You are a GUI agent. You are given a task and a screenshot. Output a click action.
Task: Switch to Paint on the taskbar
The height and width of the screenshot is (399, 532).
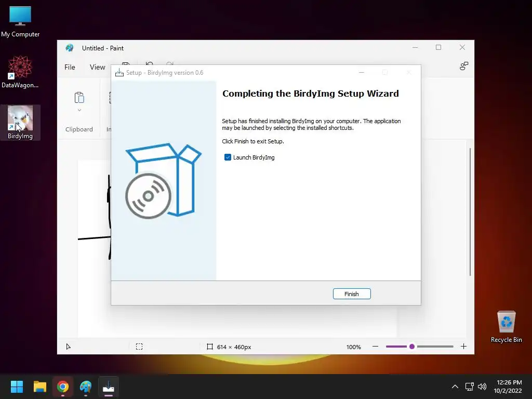click(86, 387)
